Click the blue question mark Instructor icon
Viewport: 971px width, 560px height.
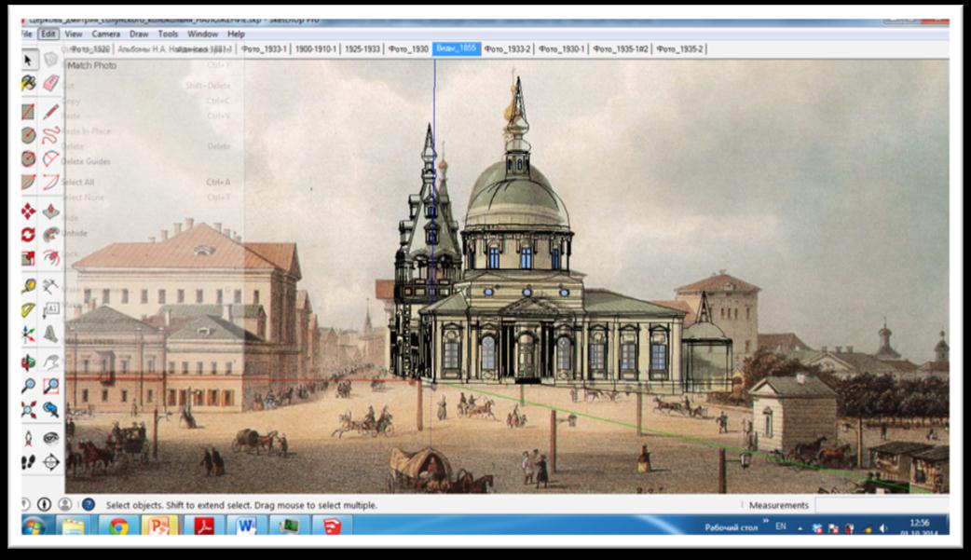tap(89, 505)
